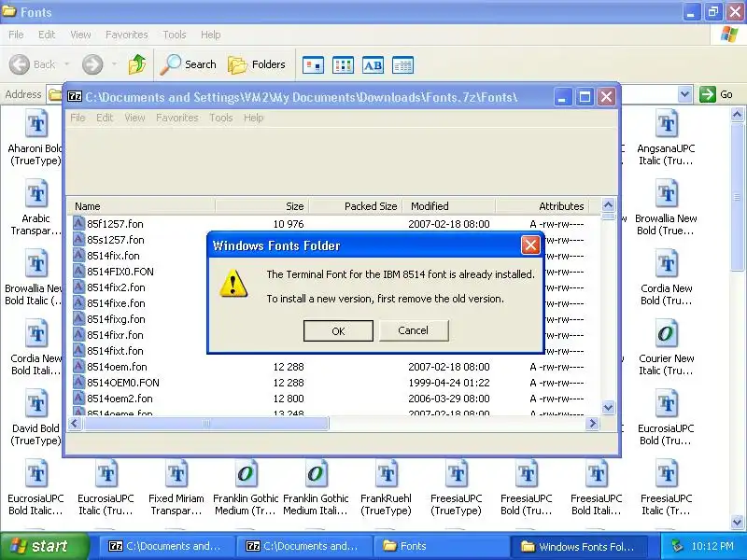The height and width of the screenshot is (560, 747).
Task: Toggle the Folders pane in Fonts window
Action: (256, 64)
